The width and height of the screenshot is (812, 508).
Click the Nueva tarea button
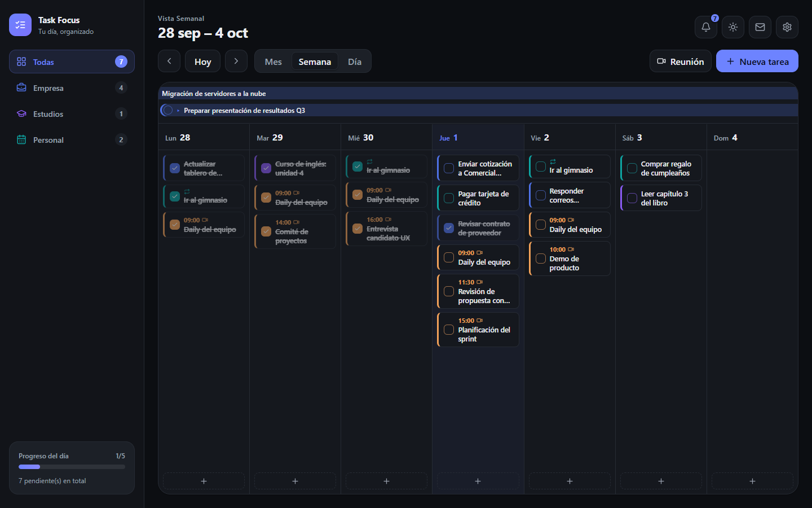coord(757,61)
